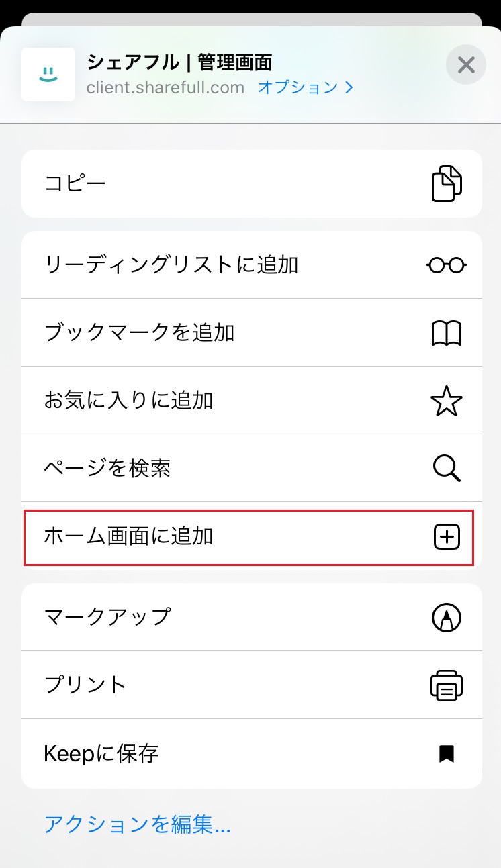Image resolution: width=501 pixels, height=868 pixels.
Task: Choose リーディングリストに追加 menu item
Action: (x=171, y=265)
